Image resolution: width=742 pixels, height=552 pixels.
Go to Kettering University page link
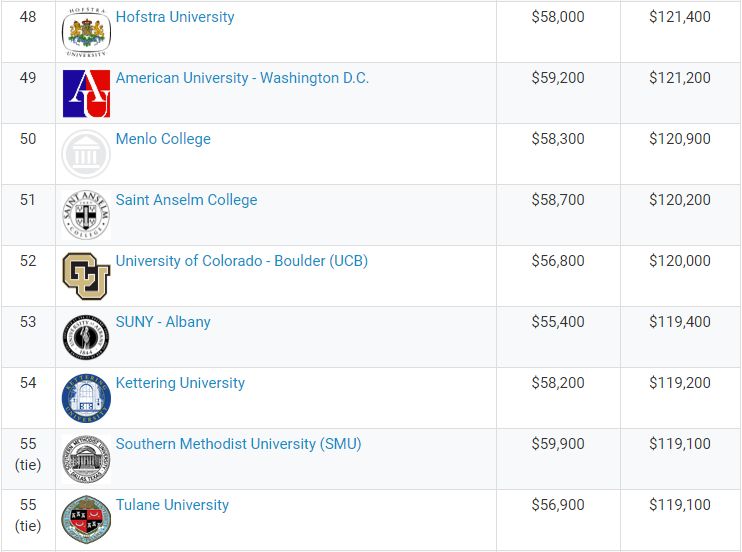click(x=180, y=383)
